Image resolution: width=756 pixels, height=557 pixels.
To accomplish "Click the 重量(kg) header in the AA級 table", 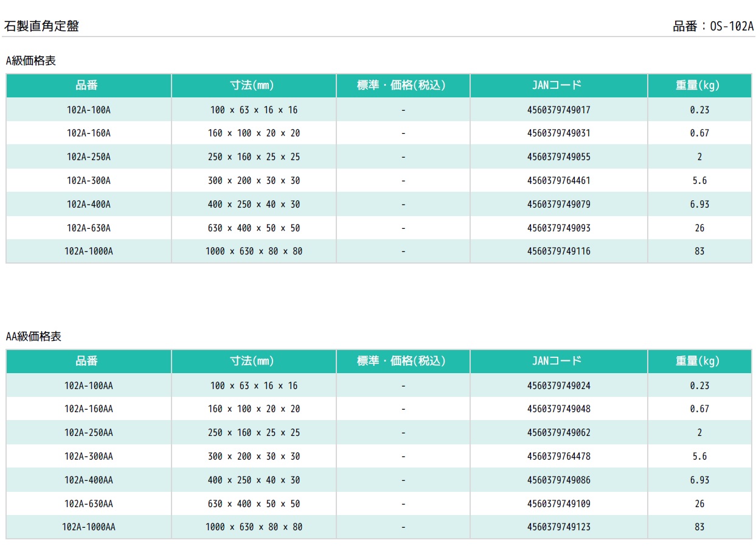I will coord(698,361).
